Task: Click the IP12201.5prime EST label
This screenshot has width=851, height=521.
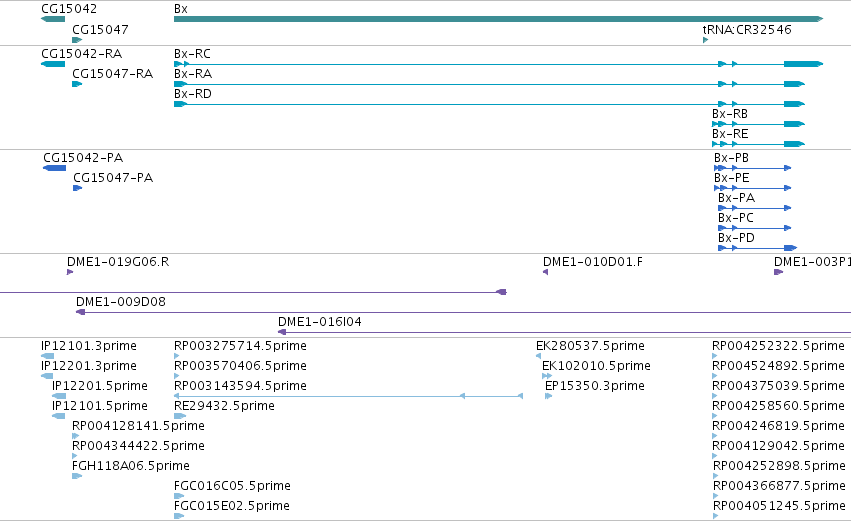Action: click(100, 386)
